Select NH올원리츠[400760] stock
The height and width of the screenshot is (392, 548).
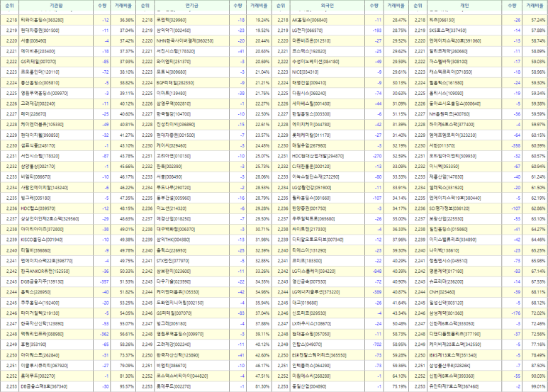click(x=449, y=114)
